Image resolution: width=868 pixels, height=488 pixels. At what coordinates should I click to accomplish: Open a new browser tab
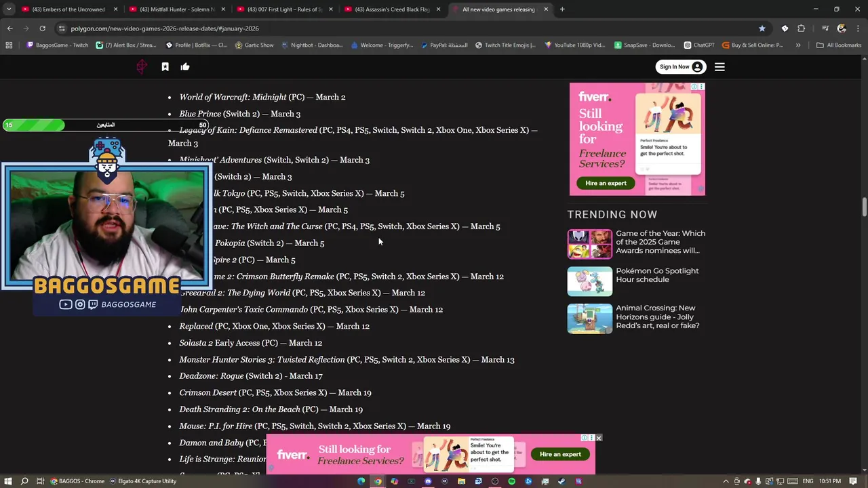[562, 9]
